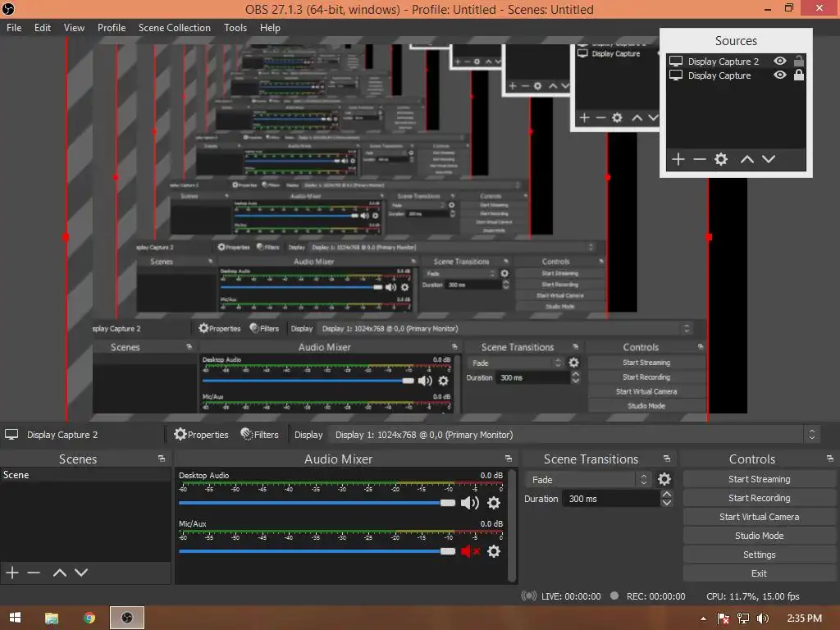Image resolution: width=840 pixels, height=630 pixels.
Task: Open Action Center flag icon
Action: coord(723,619)
